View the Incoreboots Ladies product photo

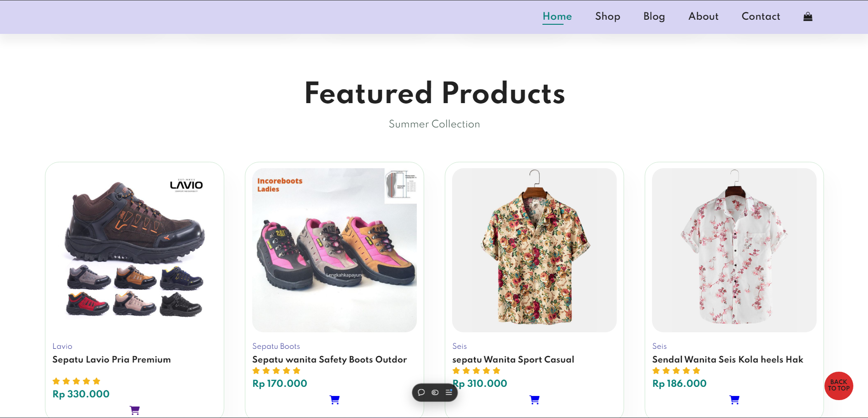pos(334,250)
